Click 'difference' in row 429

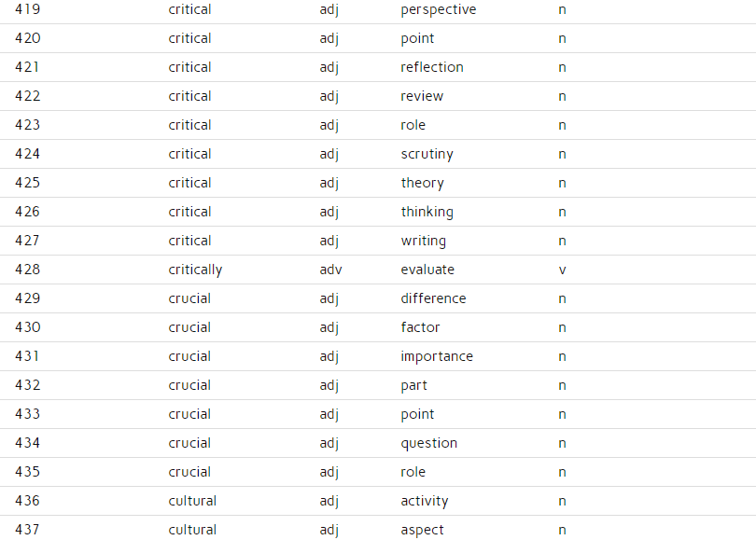[433, 298]
